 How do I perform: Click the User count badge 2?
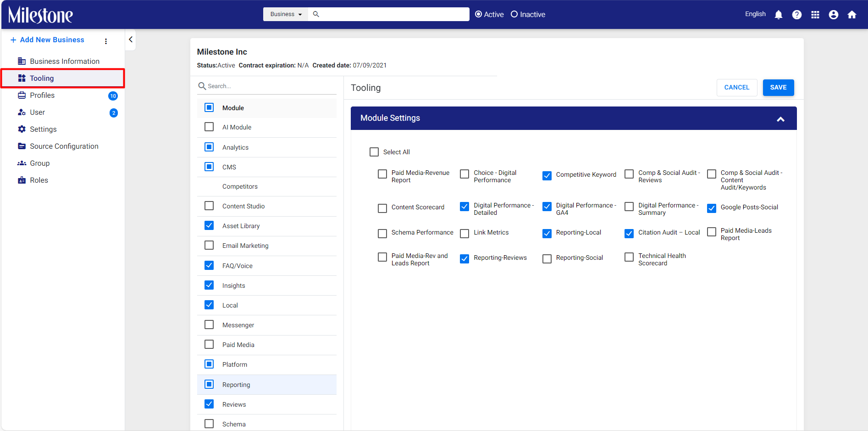(114, 113)
